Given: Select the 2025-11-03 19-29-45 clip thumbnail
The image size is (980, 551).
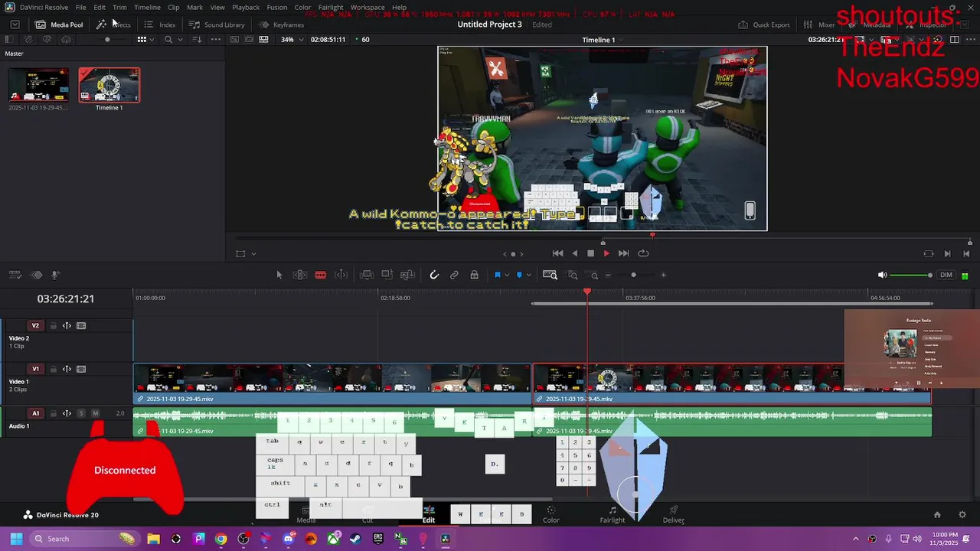Looking at the screenshot, I should 38,85.
